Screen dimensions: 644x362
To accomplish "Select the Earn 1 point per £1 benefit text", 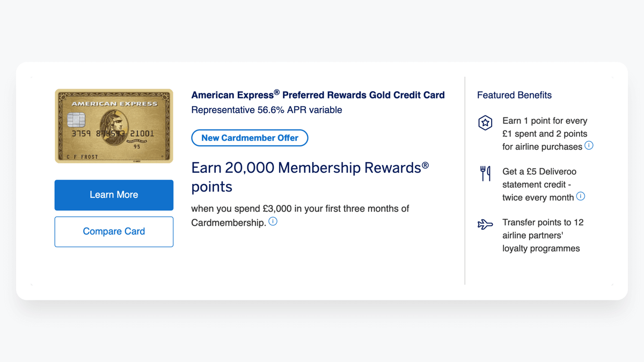I will click(x=544, y=134).
